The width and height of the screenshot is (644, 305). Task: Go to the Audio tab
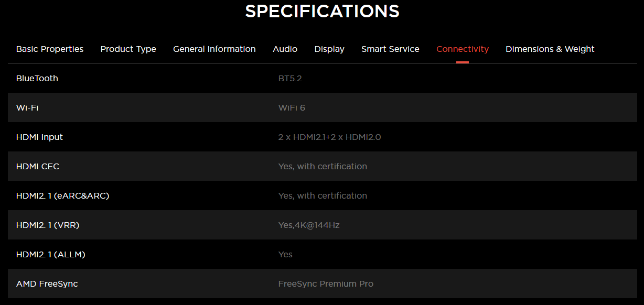tap(285, 49)
